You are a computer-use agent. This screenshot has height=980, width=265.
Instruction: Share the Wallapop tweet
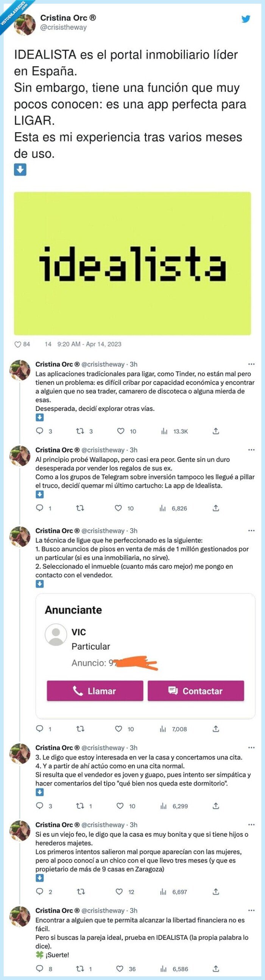point(215,508)
